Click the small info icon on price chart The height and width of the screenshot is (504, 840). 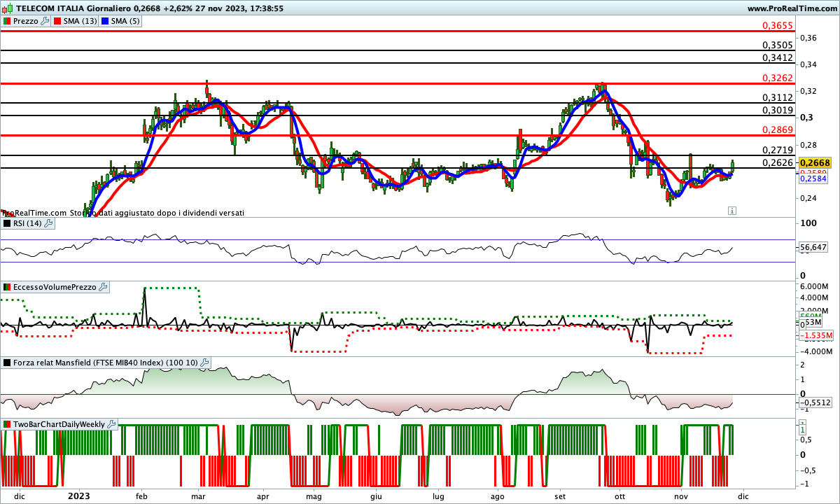pos(731,210)
